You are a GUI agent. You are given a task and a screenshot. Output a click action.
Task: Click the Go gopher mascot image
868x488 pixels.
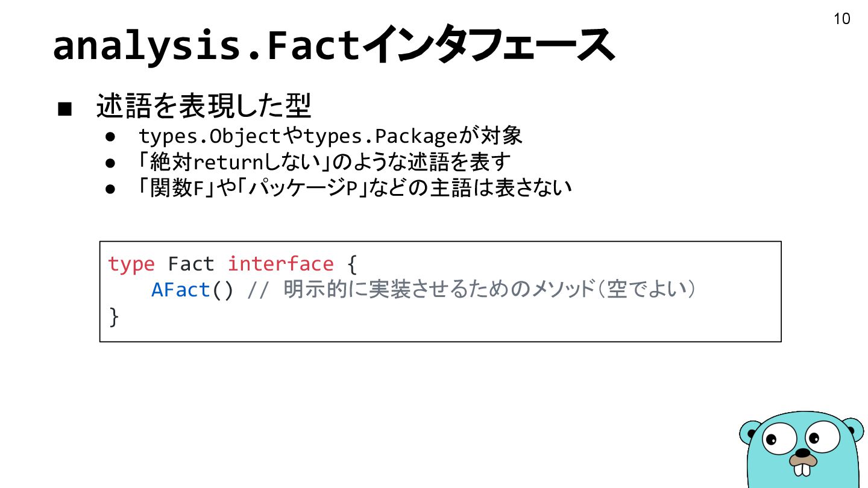point(803,449)
